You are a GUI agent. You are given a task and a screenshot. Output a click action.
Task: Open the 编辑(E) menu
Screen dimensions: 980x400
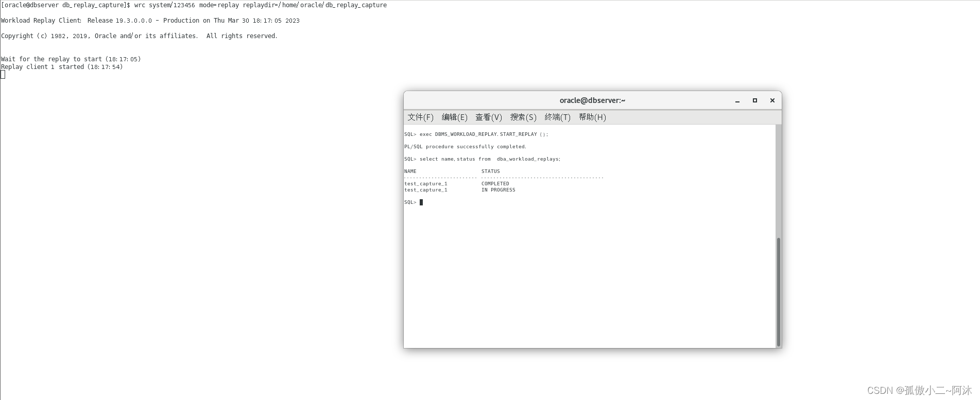[x=454, y=117]
